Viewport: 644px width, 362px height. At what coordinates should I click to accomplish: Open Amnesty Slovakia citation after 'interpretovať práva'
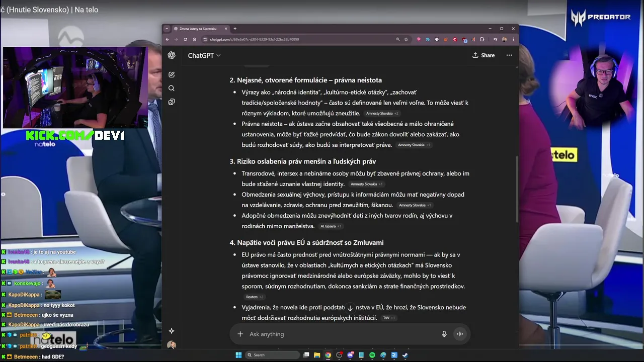414,145
